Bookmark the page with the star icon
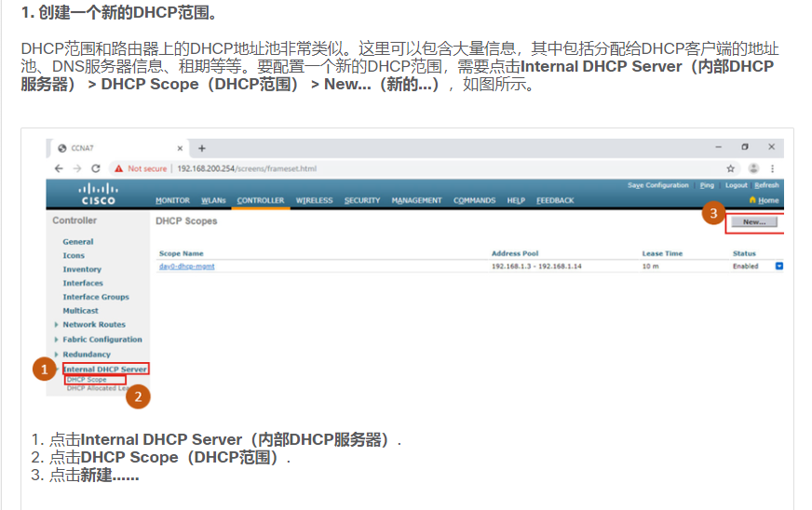This screenshot has width=812, height=510. pos(731,168)
